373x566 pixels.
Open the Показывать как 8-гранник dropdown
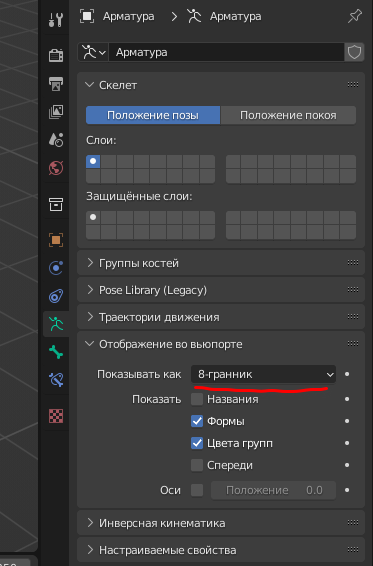(x=263, y=374)
